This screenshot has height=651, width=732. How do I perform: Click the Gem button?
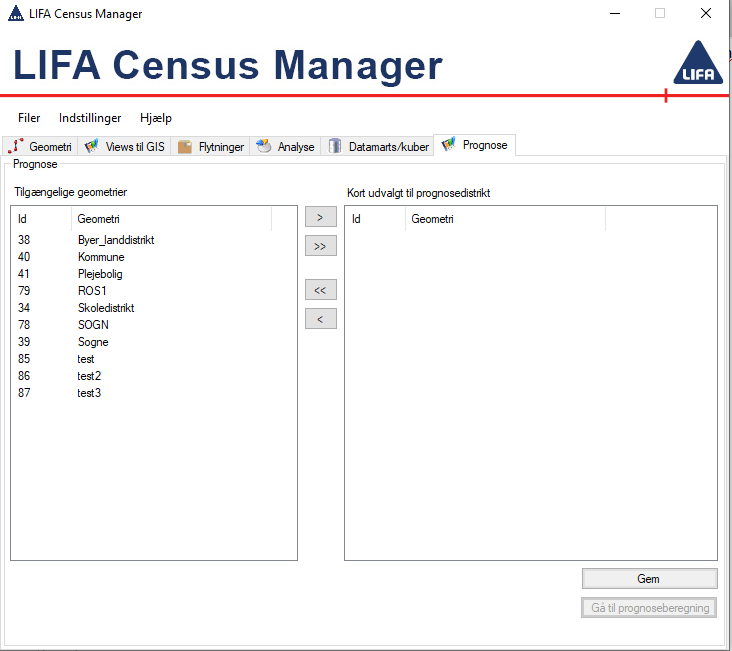point(649,579)
